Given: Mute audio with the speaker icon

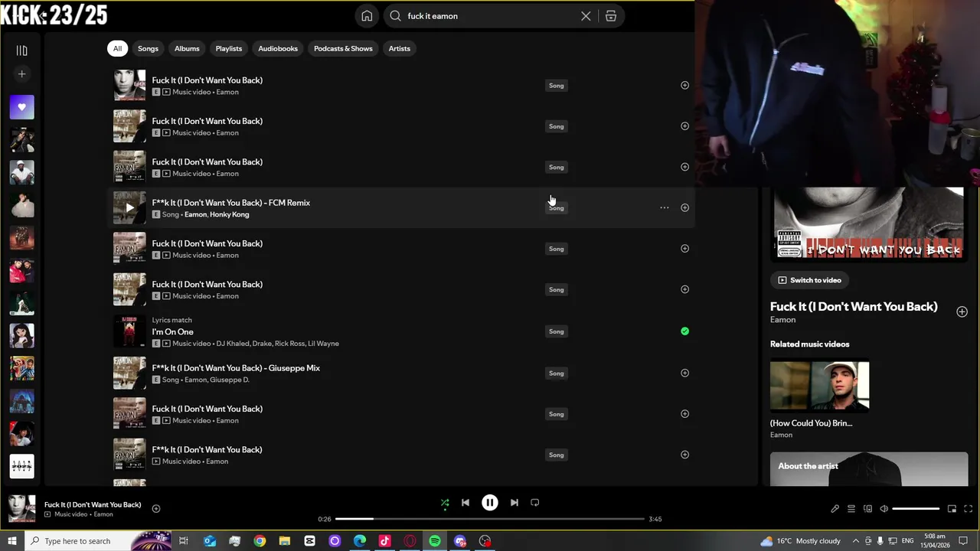Looking at the screenshot, I should [x=884, y=509].
